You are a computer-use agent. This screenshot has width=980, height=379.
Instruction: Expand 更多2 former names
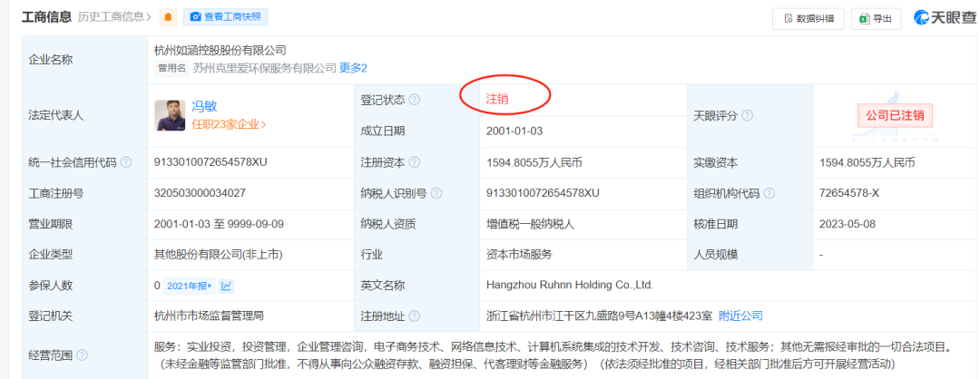click(x=353, y=68)
